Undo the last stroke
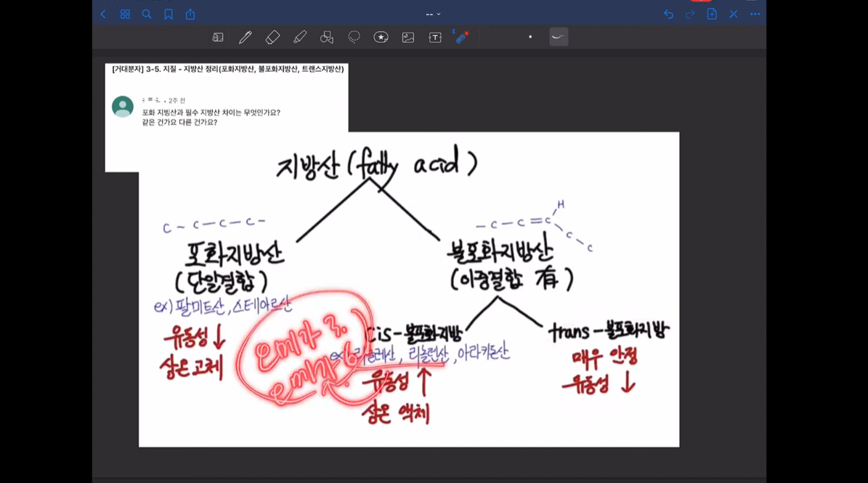868x483 pixels. [x=668, y=14]
